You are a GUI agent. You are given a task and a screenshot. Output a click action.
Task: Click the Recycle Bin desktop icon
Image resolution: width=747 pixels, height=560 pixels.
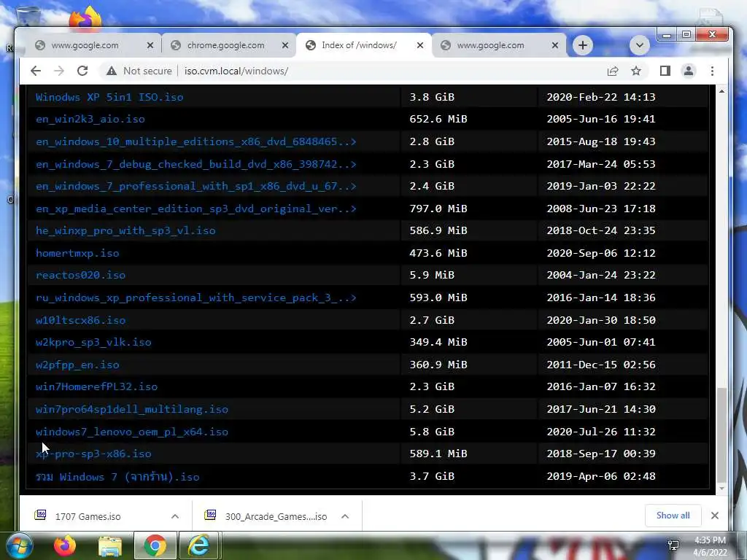tap(27, 17)
